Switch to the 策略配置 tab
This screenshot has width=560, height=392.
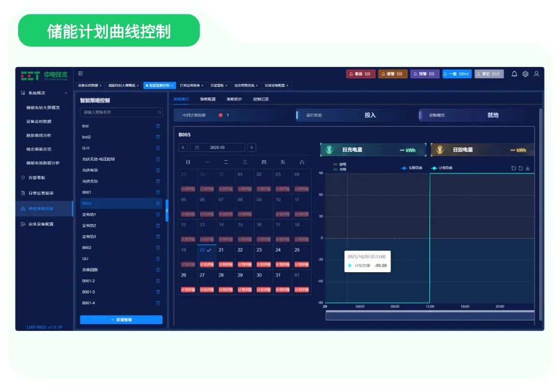click(207, 99)
